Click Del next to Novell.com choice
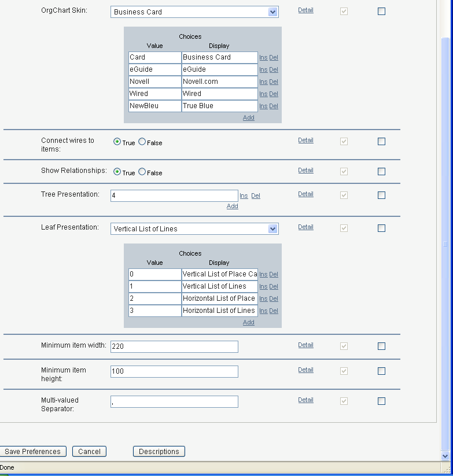Screen dimensions: 453x476 (x=274, y=82)
